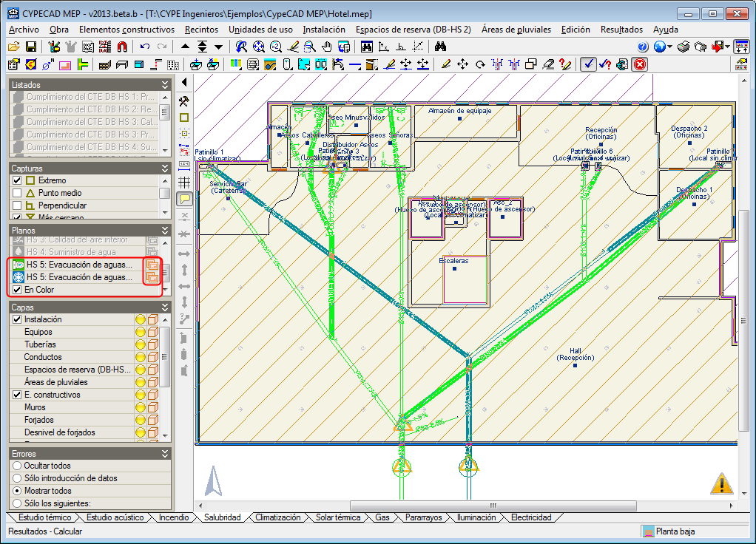Select first HS 5: Evacuación de aguas plan

(78, 265)
